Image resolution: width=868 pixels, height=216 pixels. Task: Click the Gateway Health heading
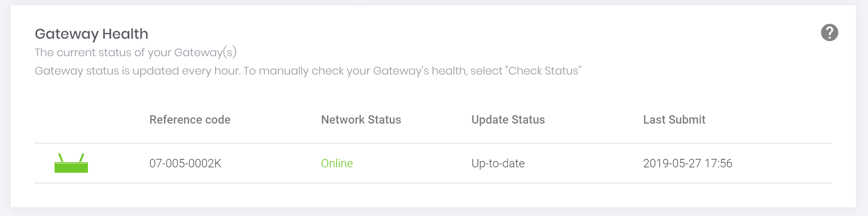tap(91, 34)
